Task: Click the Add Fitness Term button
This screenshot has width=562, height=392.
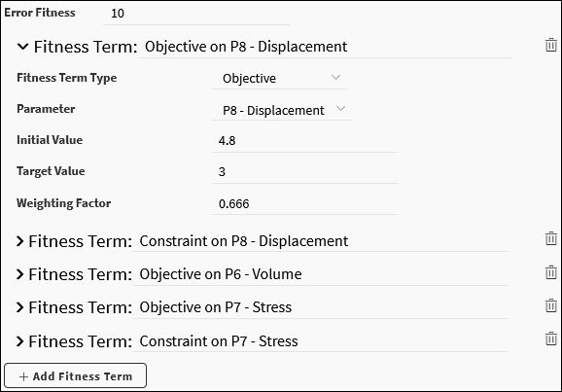Action: (x=75, y=375)
